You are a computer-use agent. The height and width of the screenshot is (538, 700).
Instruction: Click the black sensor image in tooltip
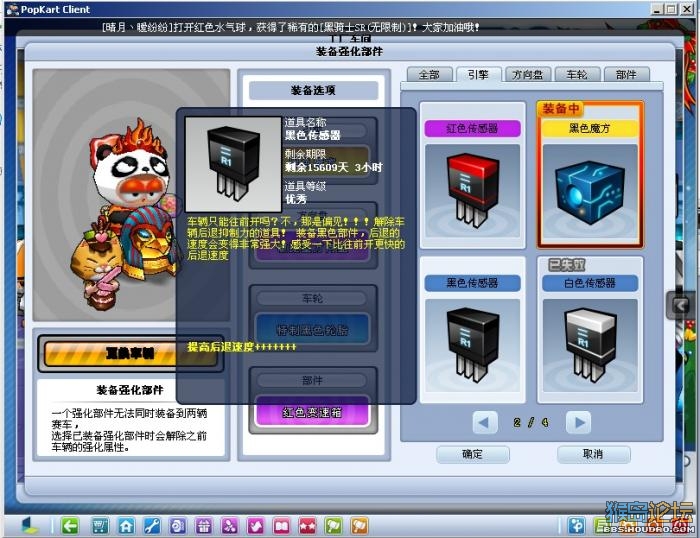[233, 164]
